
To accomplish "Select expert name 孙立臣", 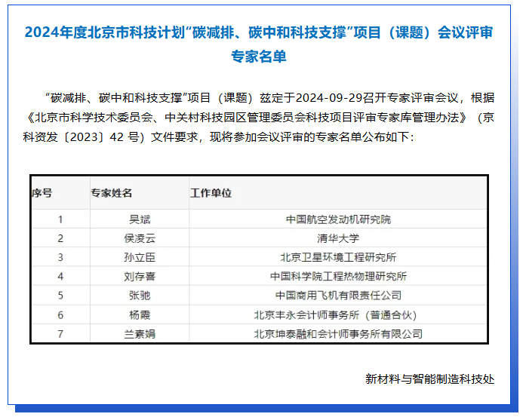I will point(140,257).
